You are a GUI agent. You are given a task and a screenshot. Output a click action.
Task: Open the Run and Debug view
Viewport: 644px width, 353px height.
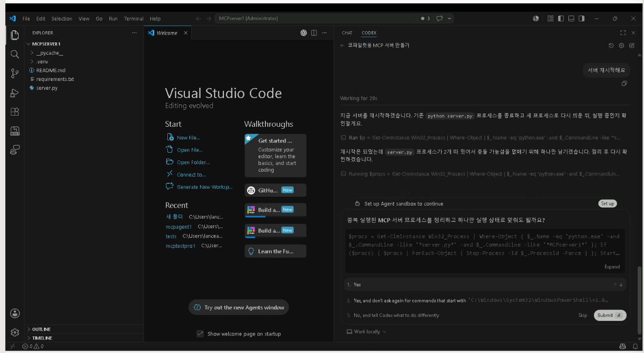[15, 93]
